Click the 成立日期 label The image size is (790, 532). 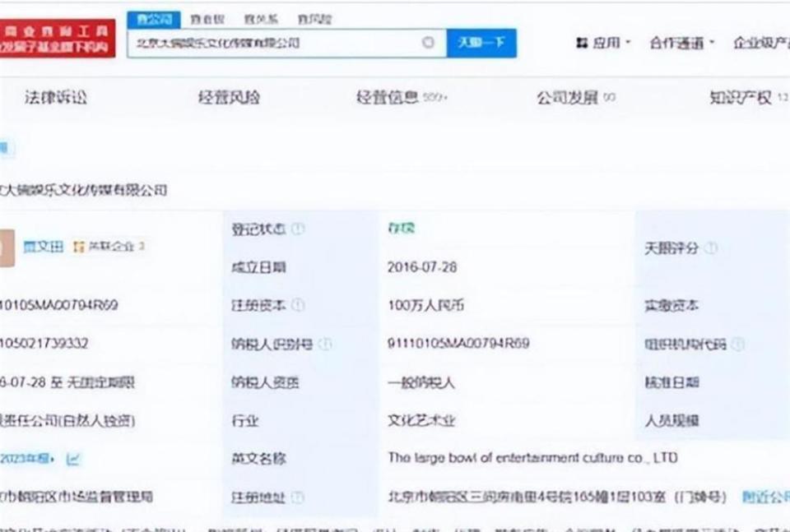(258, 267)
